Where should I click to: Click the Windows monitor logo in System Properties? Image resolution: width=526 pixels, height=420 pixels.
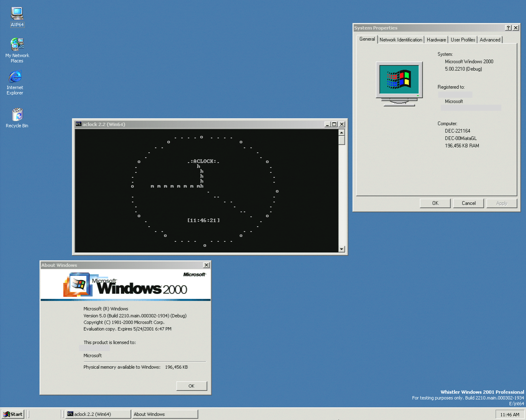pos(399,83)
